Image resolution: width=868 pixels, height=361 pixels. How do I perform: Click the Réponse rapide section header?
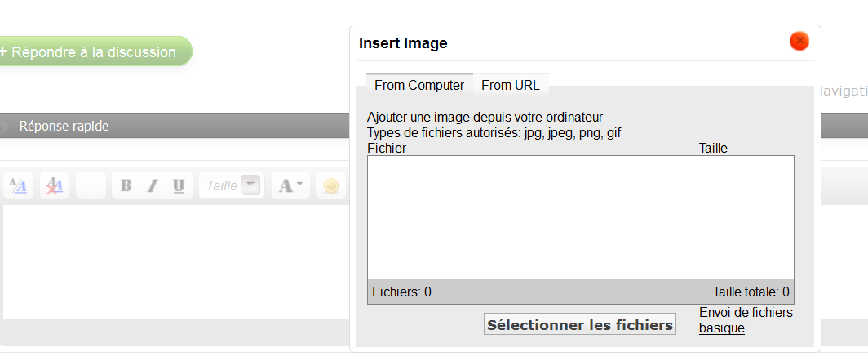[64, 127]
